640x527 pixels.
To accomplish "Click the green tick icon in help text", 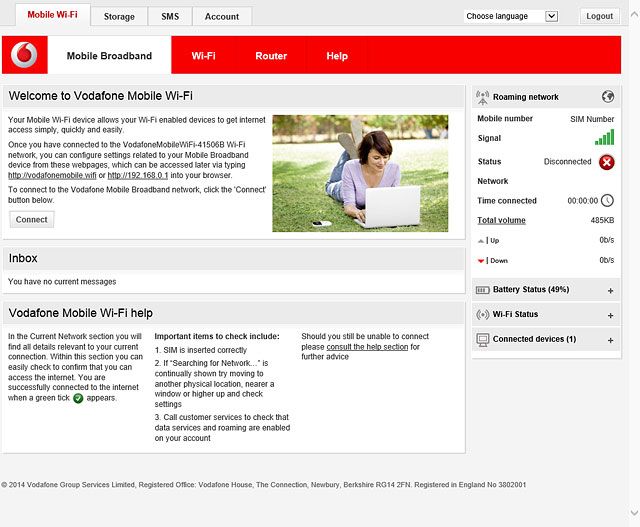I will (78, 398).
